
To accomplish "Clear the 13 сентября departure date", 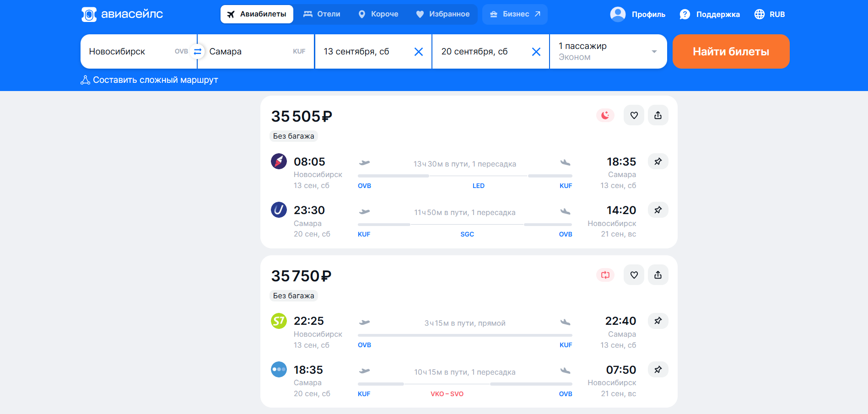I will click(418, 52).
